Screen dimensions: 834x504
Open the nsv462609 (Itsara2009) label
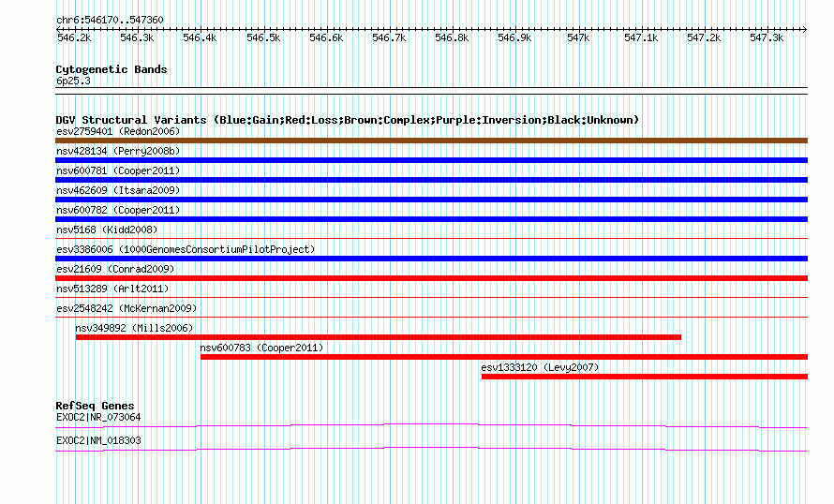click(118, 190)
